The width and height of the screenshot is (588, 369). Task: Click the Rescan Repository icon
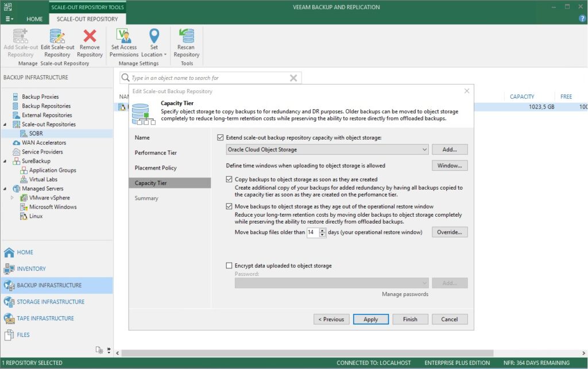pos(187,36)
